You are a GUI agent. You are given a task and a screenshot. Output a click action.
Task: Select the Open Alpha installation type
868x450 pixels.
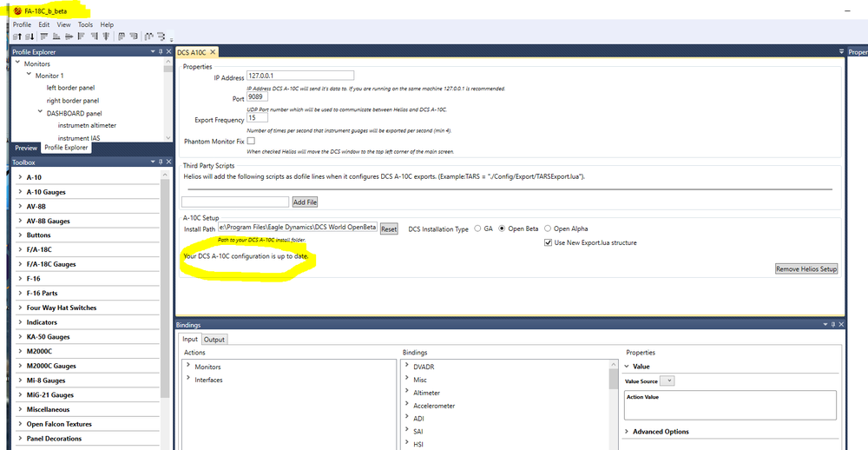pos(548,228)
